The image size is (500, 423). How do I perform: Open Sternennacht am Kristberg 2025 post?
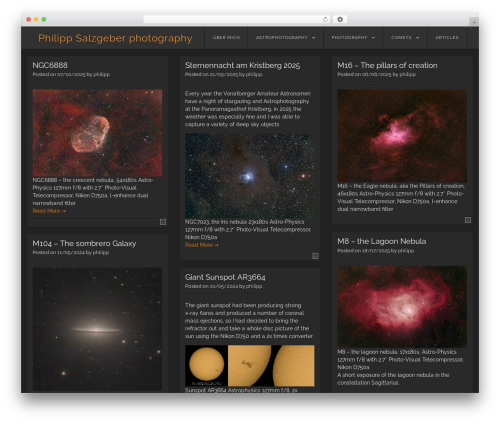tap(242, 65)
